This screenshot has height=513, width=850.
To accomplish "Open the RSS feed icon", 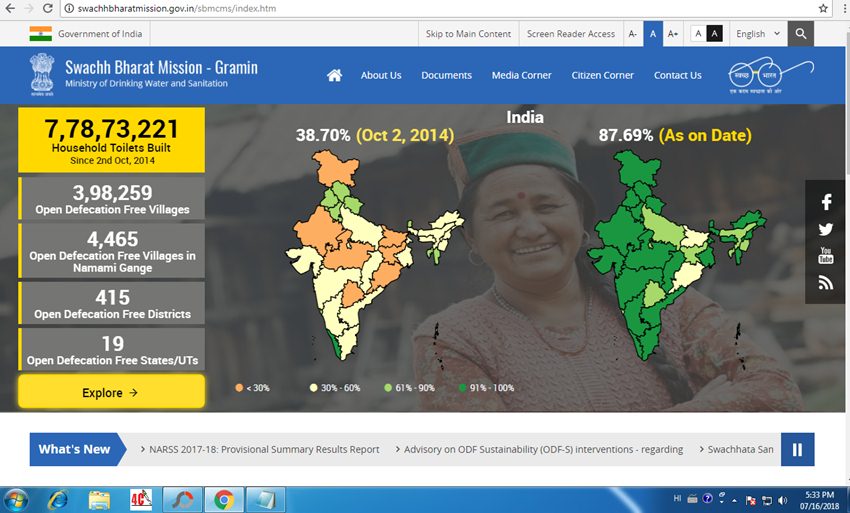I will click(826, 283).
